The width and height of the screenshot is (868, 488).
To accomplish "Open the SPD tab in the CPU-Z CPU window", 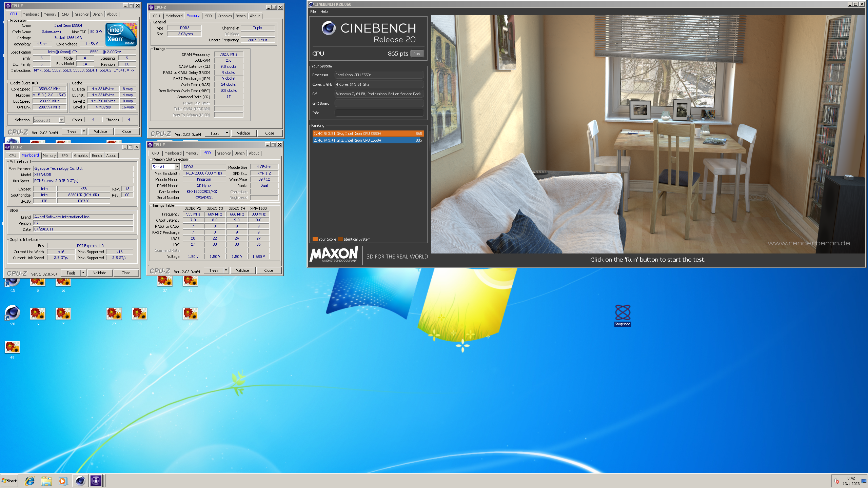I will (x=65, y=14).
